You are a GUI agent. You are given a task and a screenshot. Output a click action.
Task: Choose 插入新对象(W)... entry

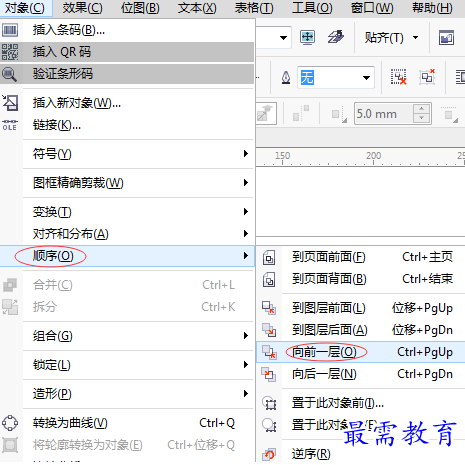(x=127, y=103)
